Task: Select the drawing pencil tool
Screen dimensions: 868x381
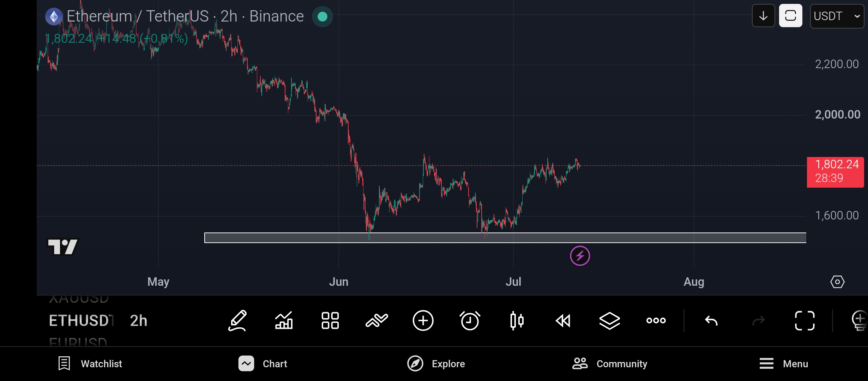Action: [x=237, y=321]
